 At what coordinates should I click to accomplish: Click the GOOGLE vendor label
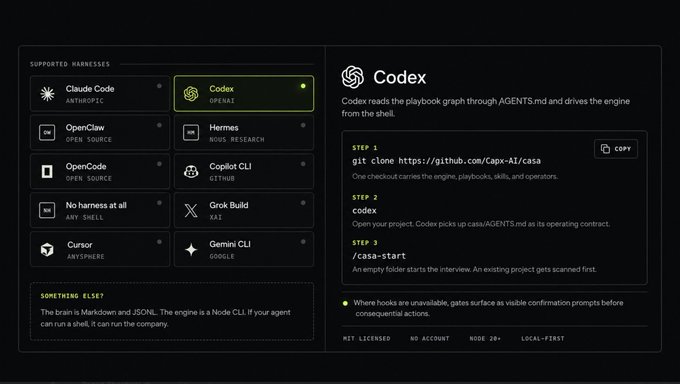click(222, 256)
